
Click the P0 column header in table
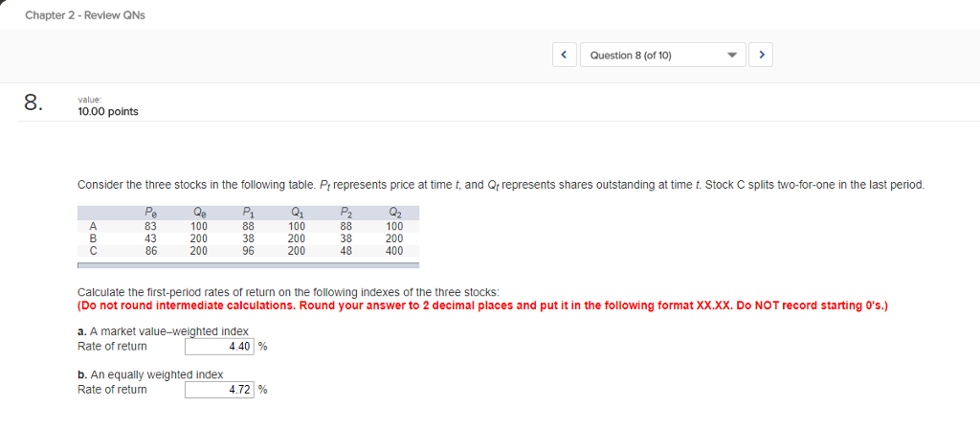point(150,214)
